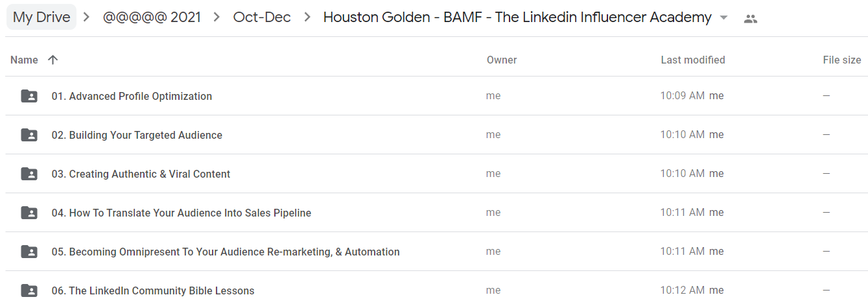Click Houston Golden - BAMF folder title in breadcrumb
This screenshot has height=308, width=868.
click(517, 18)
